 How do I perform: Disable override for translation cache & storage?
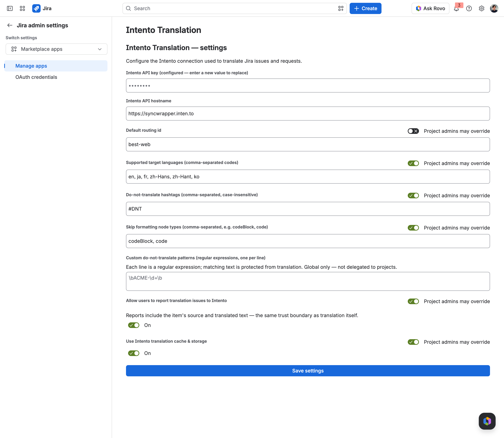pos(413,342)
